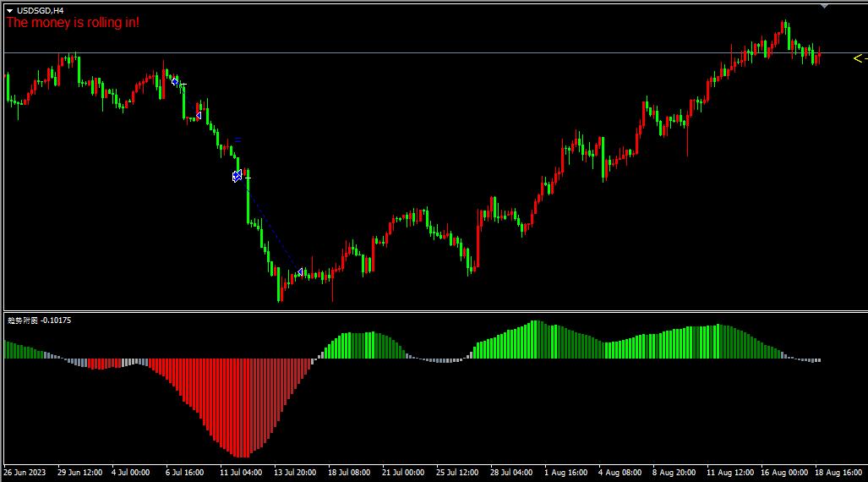Click the 18 Jul 08:00 time label
Image resolution: width=868 pixels, height=482 pixels.
[349, 473]
